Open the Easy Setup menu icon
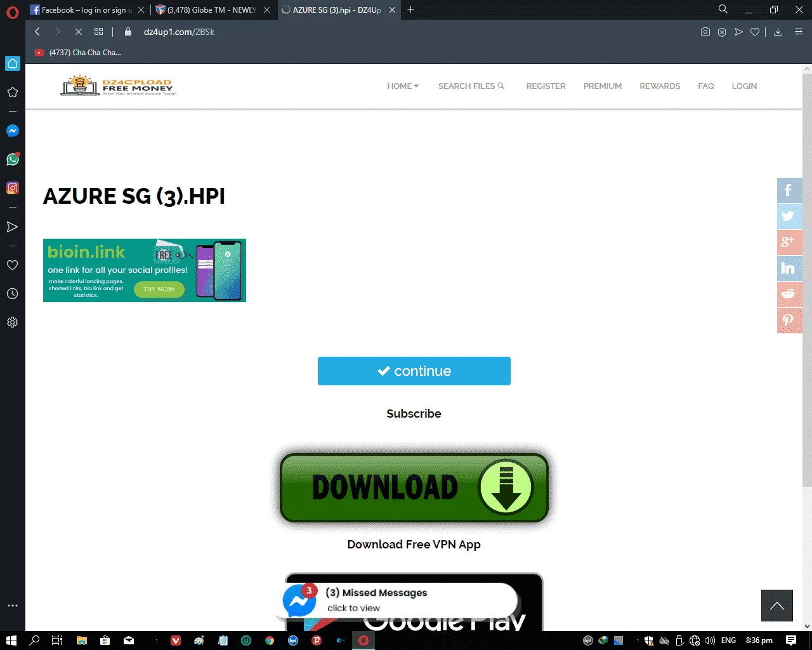 point(799,32)
